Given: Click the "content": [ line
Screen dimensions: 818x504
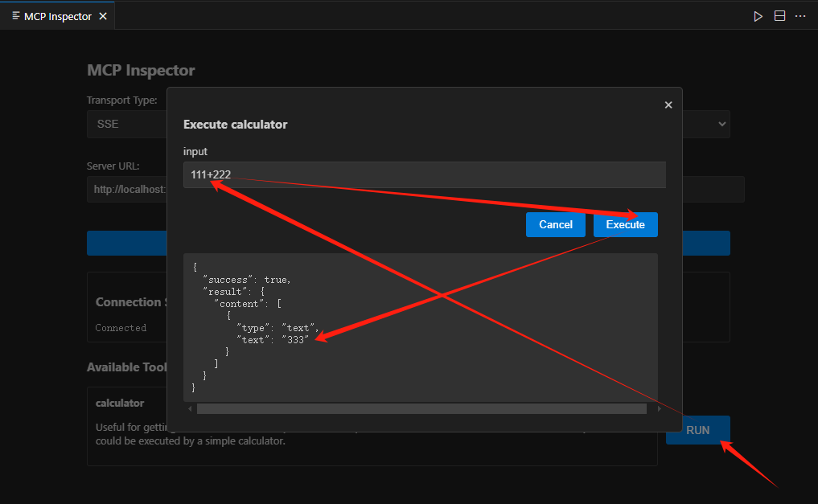Looking at the screenshot, I should (248, 304).
